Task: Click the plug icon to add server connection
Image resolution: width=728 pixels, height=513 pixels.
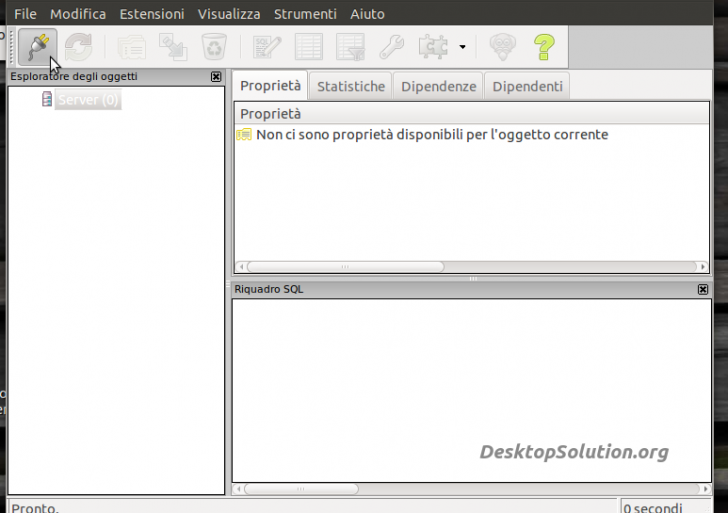Action: click(x=38, y=47)
